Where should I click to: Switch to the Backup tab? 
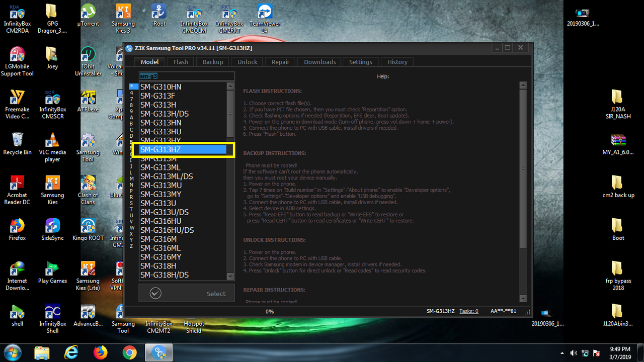(213, 62)
